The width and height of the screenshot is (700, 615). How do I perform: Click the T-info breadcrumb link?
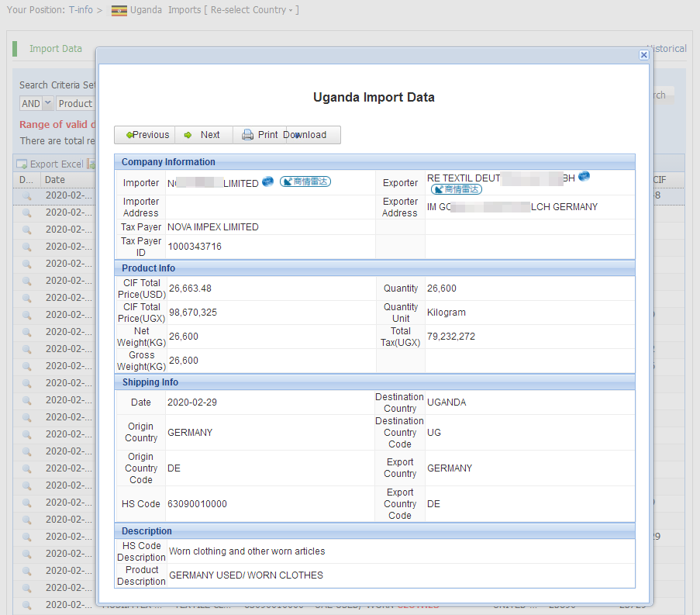click(80, 10)
